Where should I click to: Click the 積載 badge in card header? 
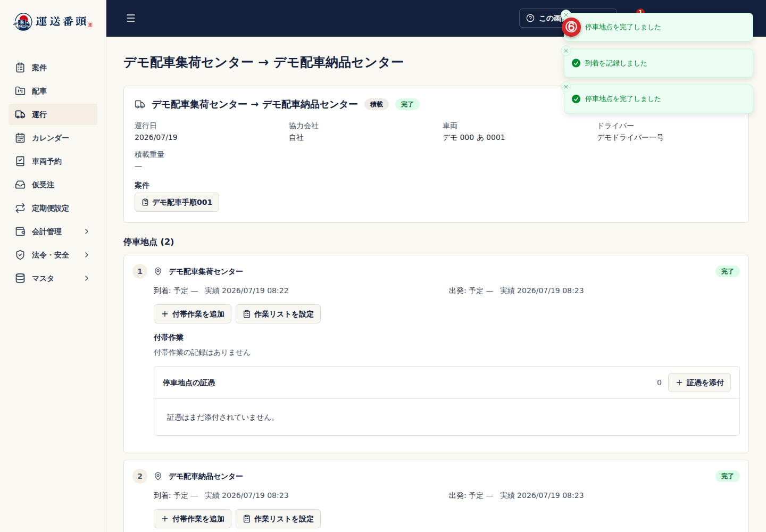click(x=377, y=104)
